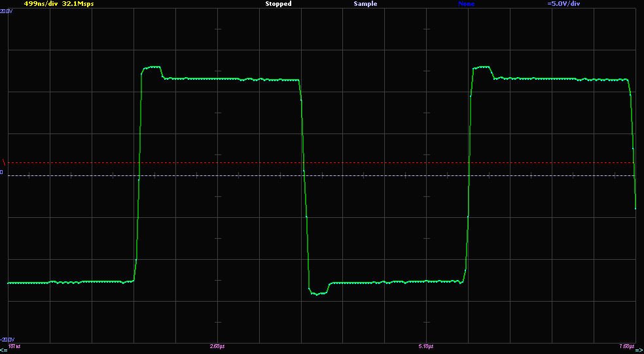The width and height of the screenshot is (644, 354).
Task: Click the blue None label
Action: [466, 4]
